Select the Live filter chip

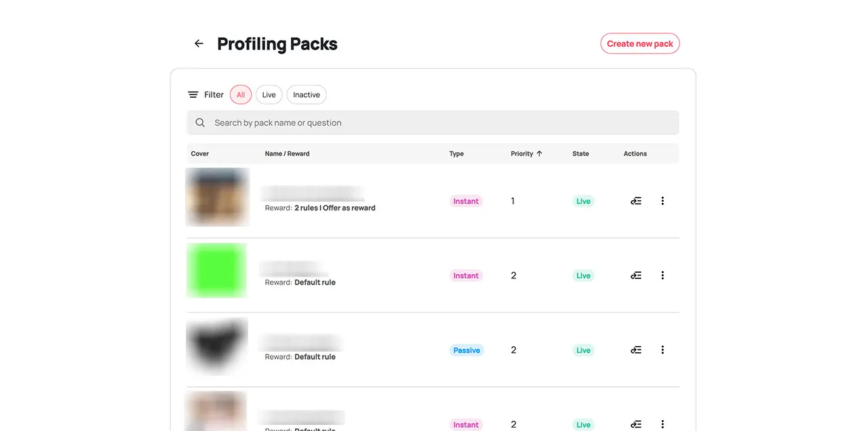(x=269, y=95)
